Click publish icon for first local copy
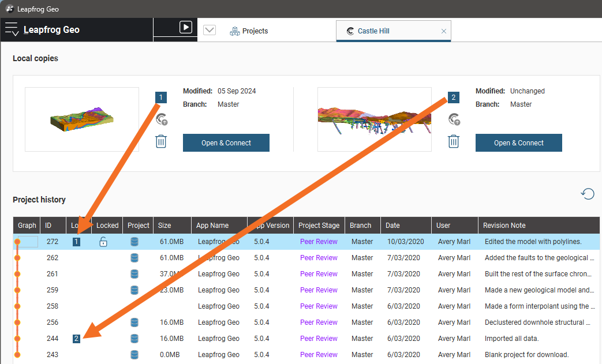 pyautogui.click(x=162, y=119)
